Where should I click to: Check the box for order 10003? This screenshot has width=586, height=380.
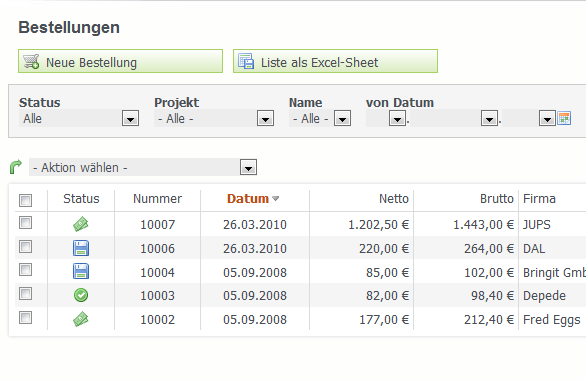(25, 294)
